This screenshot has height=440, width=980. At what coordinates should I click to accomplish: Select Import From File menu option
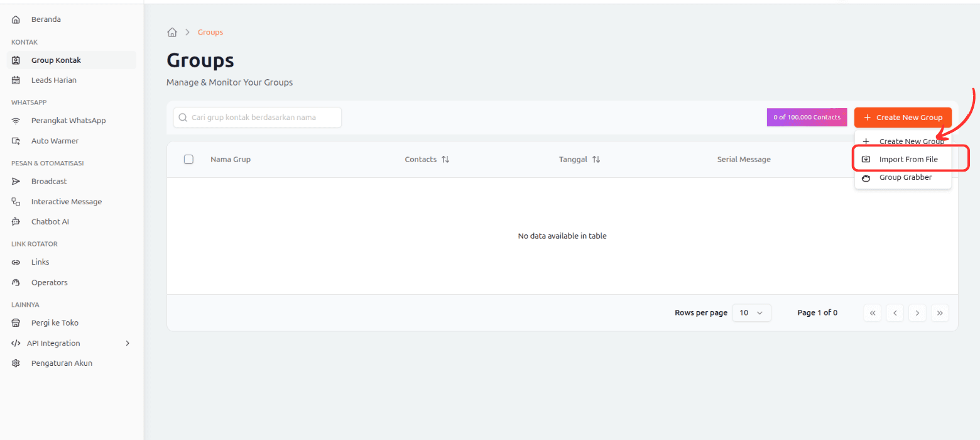(908, 159)
